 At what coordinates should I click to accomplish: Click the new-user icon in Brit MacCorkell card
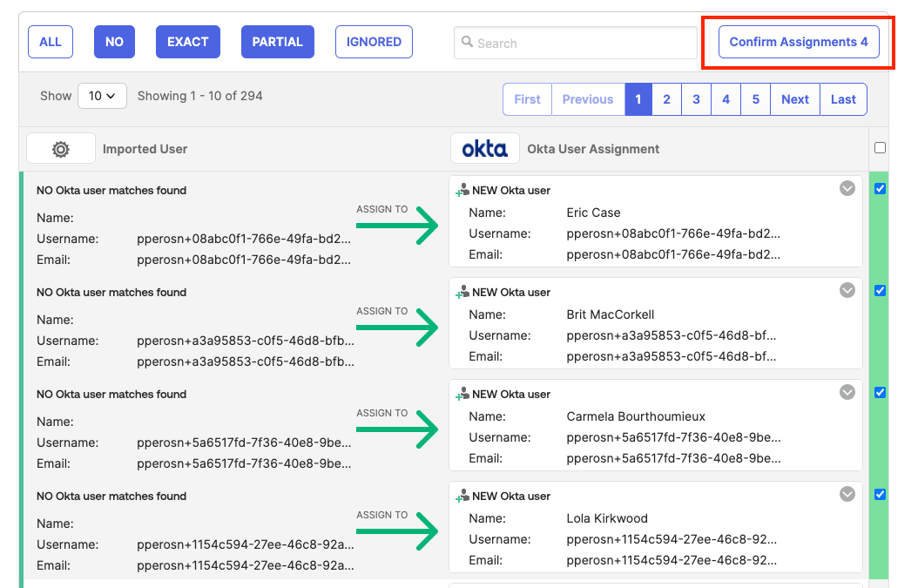click(x=462, y=292)
